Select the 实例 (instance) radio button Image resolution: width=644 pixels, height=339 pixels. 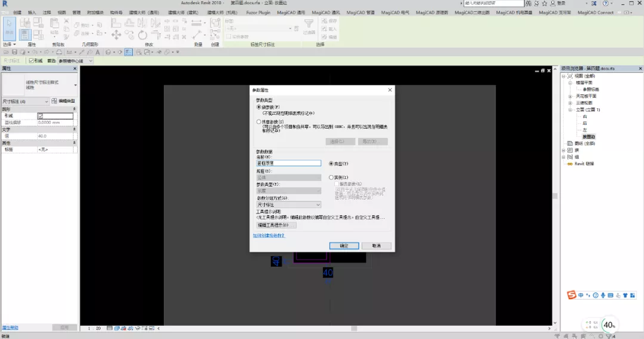pyautogui.click(x=331, y=178)
